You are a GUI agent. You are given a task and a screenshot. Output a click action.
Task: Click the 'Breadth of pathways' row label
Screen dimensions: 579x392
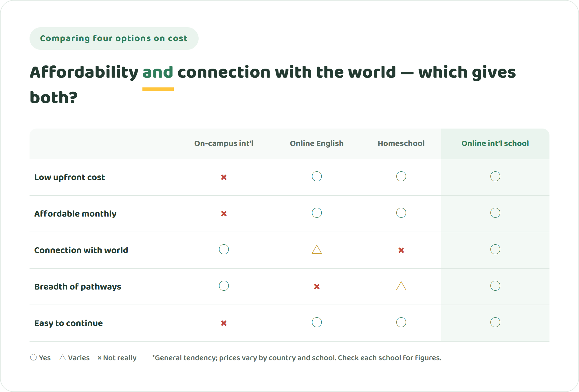tap(78, 287)
